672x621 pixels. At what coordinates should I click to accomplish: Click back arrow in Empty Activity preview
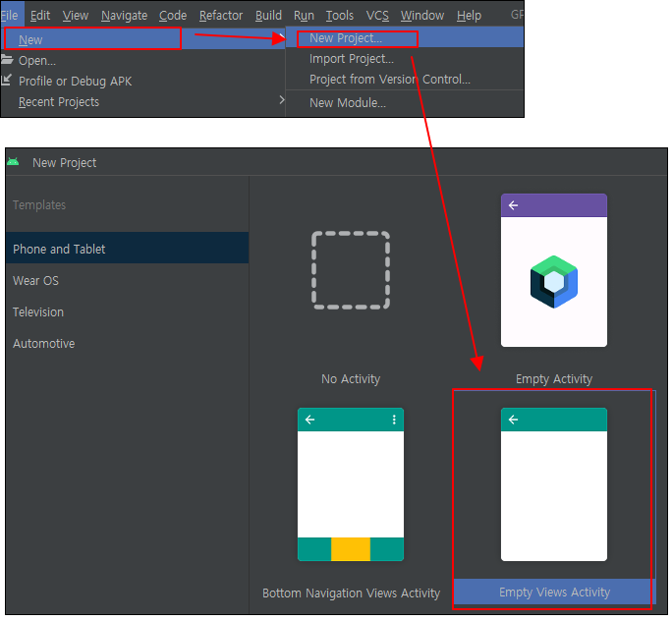coord(513,205)
